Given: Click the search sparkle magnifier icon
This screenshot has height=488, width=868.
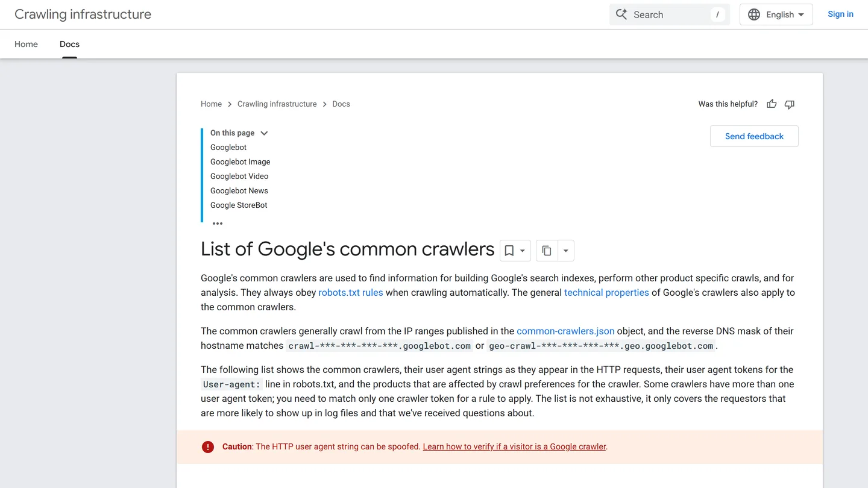Looking at the screenshot, I should [x=621, y=14].
